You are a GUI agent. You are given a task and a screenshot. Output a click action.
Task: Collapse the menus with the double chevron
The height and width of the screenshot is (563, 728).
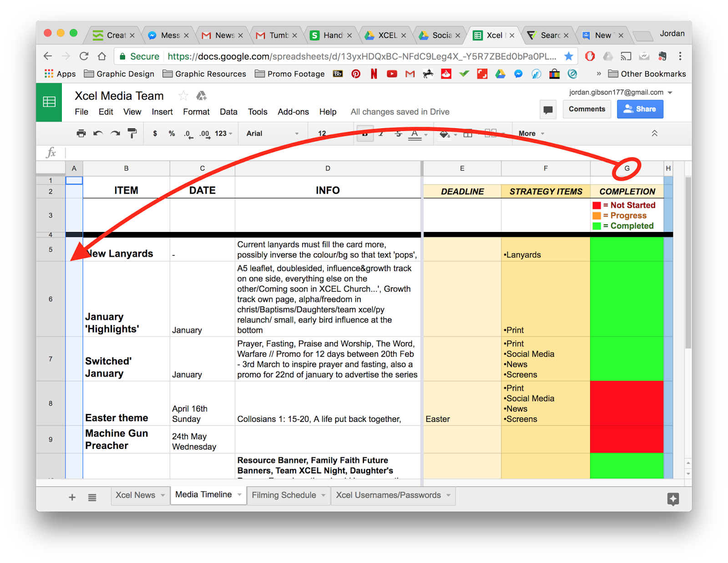click(x=654, y=133)
